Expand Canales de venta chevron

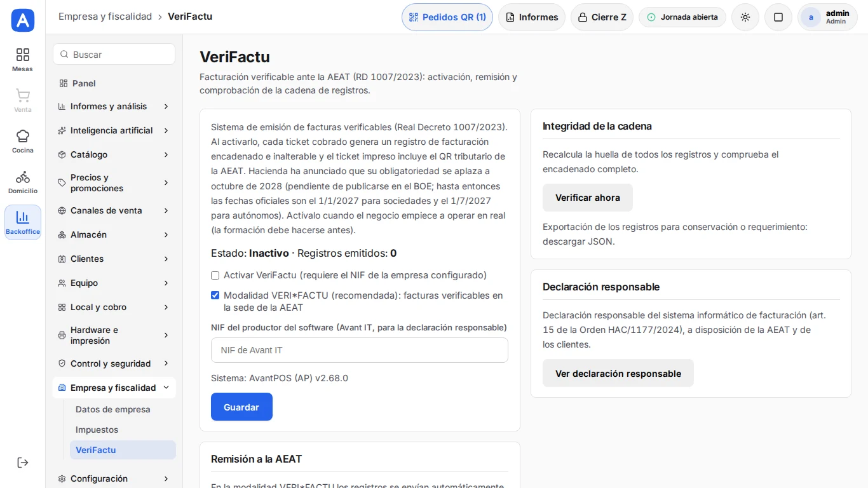[x=166, y=211]
